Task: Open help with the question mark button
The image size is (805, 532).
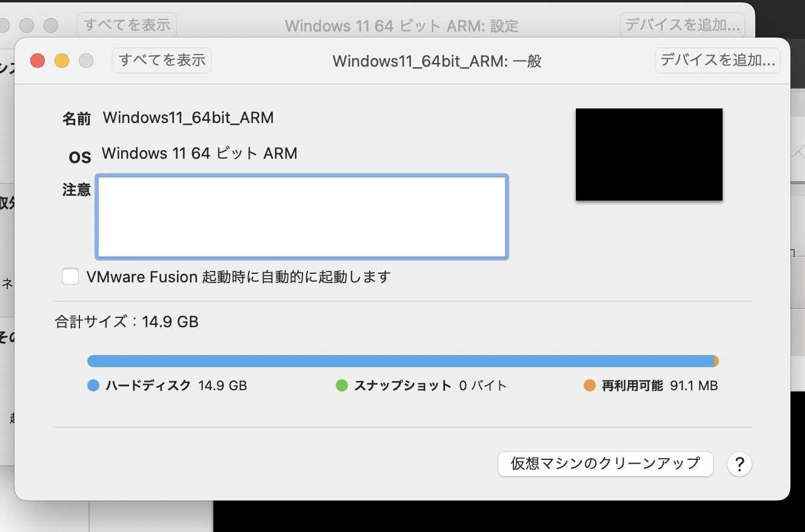Action: (x=740, y=464)
